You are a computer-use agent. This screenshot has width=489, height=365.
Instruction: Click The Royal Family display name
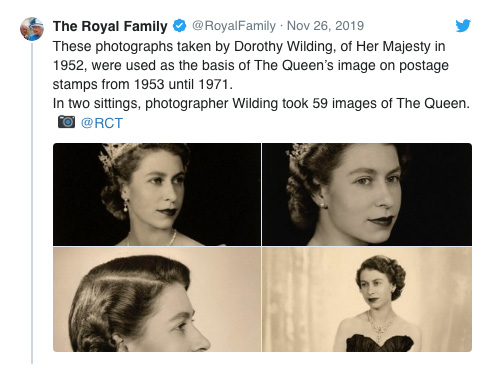(110, 26)
